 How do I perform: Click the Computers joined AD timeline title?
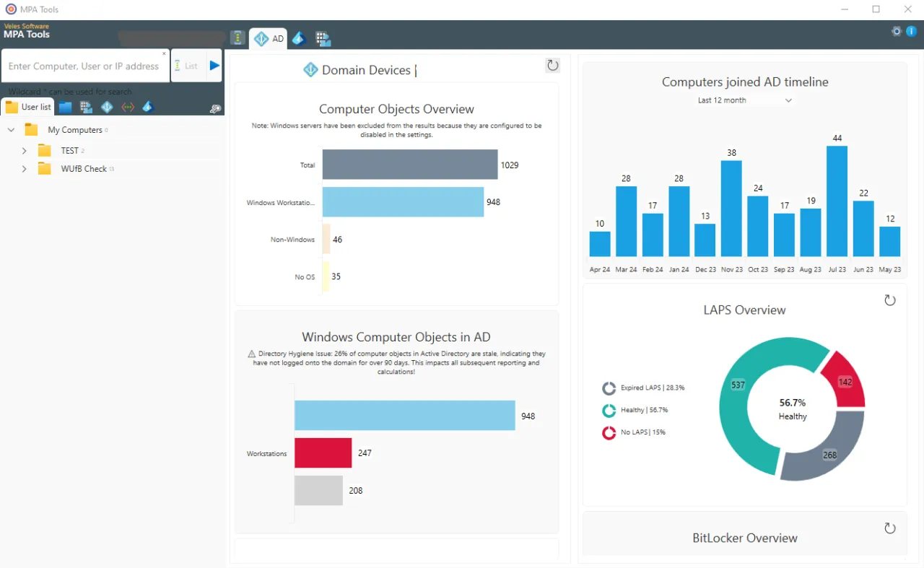745,82
